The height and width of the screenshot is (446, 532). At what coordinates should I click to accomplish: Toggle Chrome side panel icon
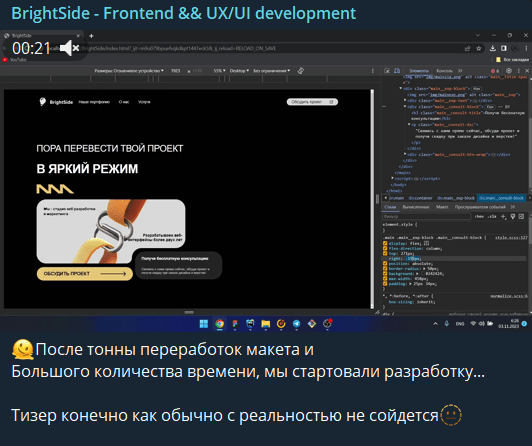(504, 49)
